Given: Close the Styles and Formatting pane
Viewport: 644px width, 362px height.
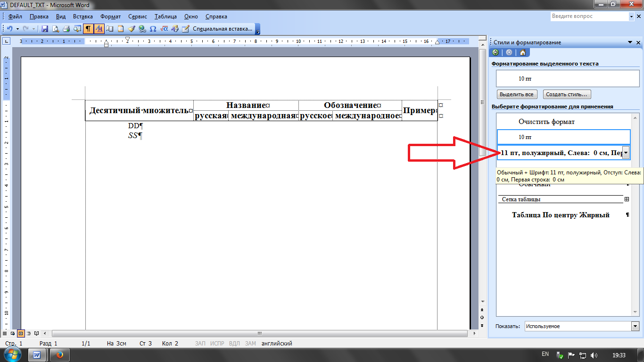Looking at the screenshot, I should tap(638, 42).
